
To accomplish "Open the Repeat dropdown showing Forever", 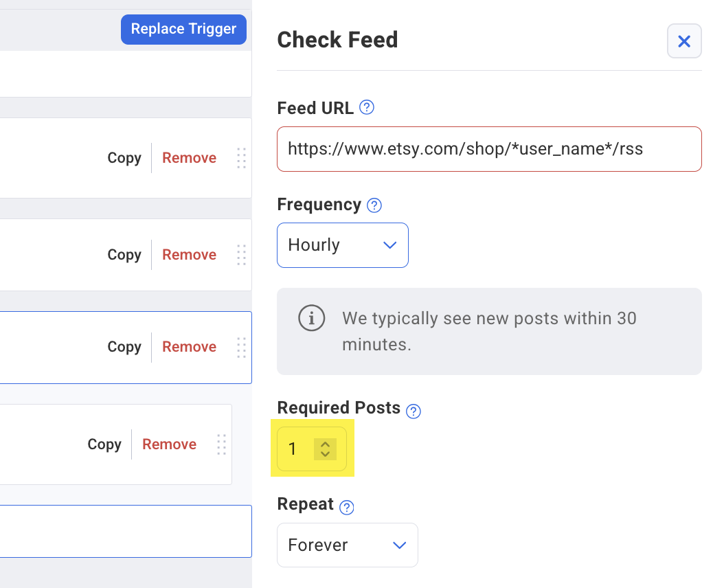I will 347,545.
